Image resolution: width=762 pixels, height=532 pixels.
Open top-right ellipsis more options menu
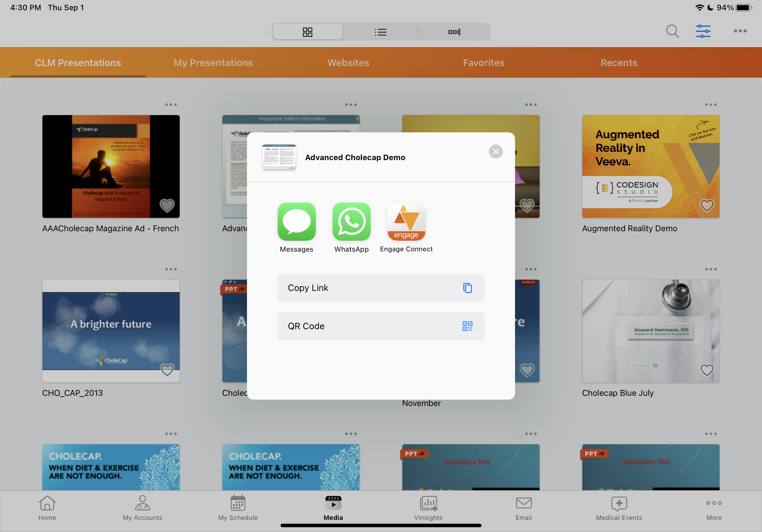(x=740, y=31)
